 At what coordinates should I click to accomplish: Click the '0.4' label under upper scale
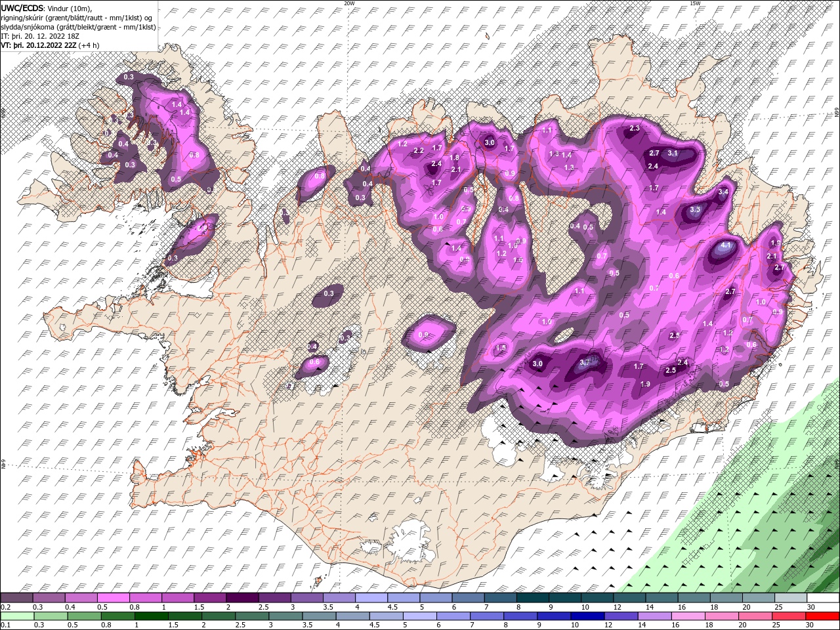coord(70,607)
